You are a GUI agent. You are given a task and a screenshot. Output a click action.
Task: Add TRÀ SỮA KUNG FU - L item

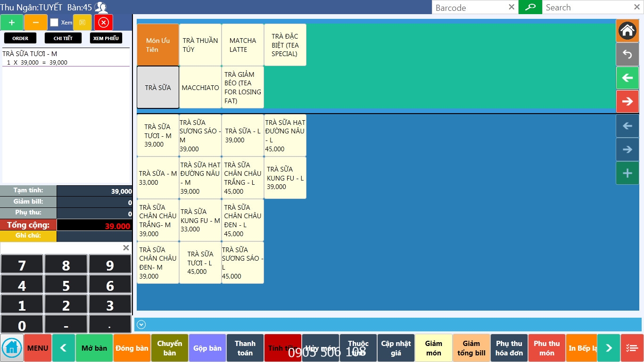pos(285,178)
